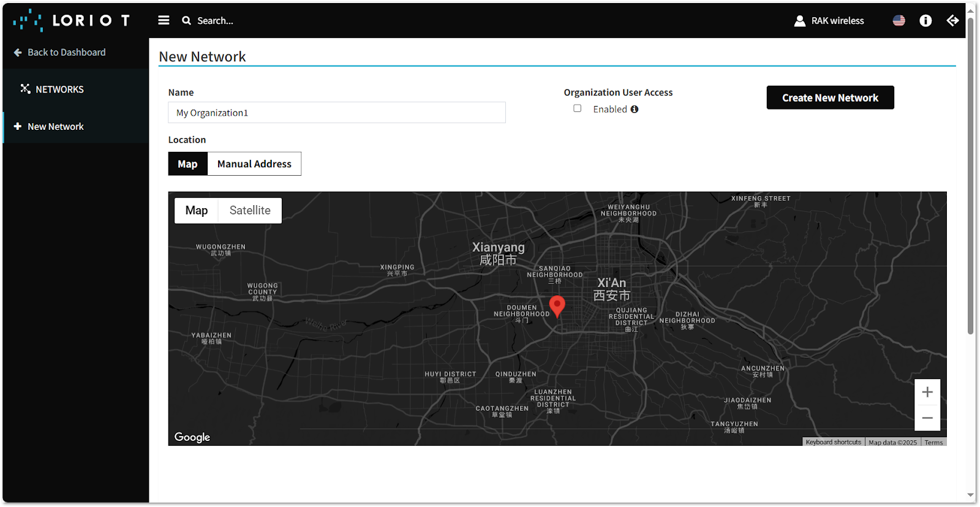Click the Enabled label text
The height and width of the screenshot is (507, 980).
[610, 109]
